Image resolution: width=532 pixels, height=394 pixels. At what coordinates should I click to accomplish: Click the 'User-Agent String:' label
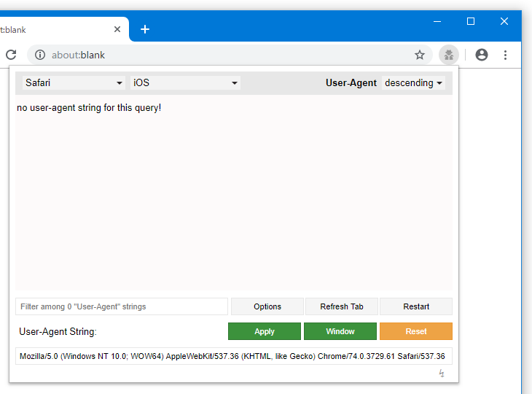pos(58,331)
